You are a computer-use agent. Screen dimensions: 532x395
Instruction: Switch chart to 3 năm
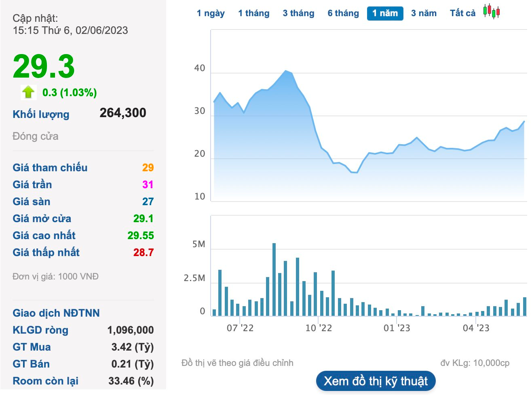424,13
